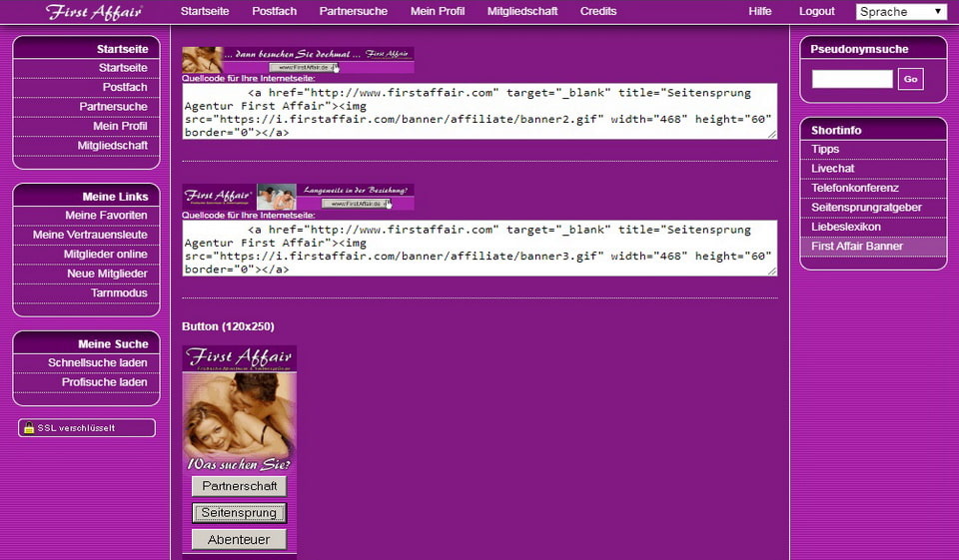Click the first banner image preview
959x560 pixels.
(298, 60)
